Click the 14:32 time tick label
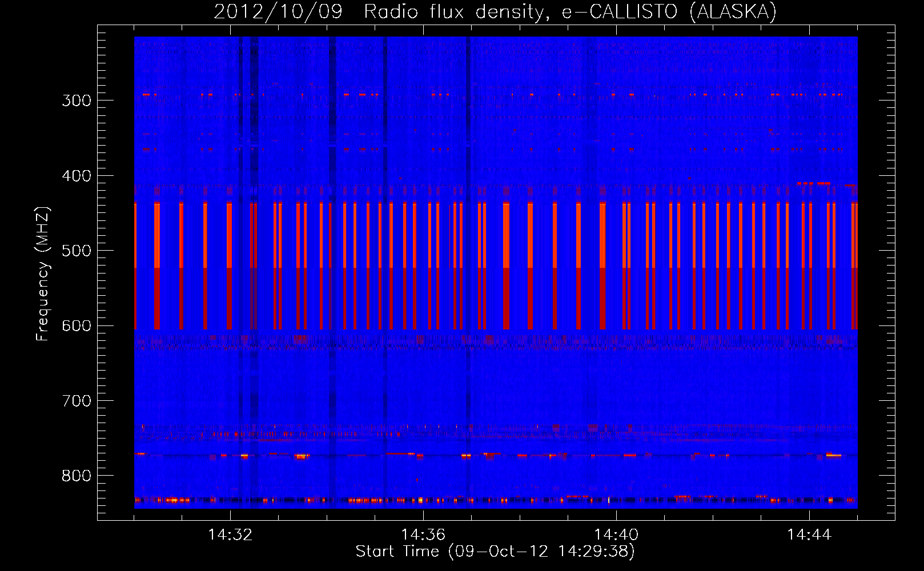Screen dimensions: 924x571 (230, 535)
